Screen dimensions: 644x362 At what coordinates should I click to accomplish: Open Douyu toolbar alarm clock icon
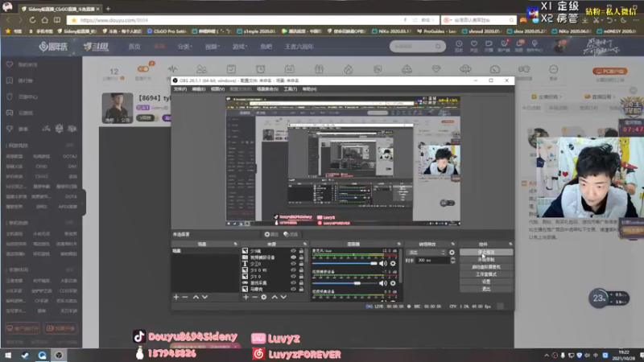point(260,69)
